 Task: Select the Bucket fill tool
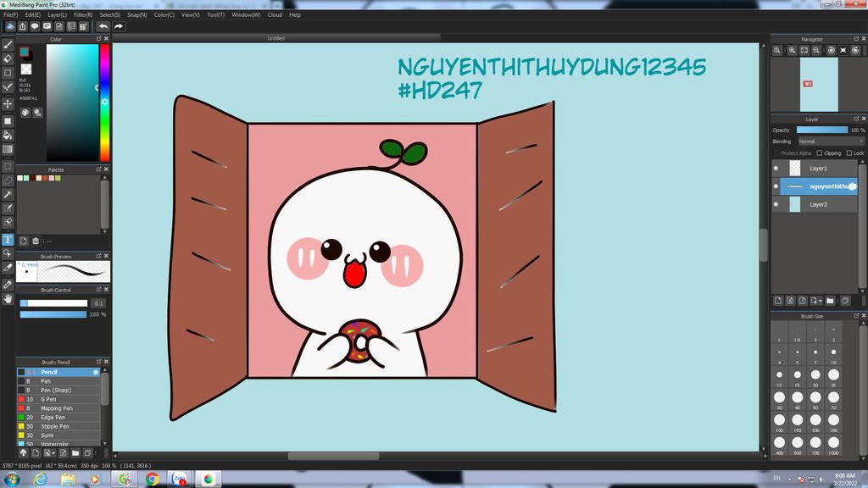[x=8, y=135]
